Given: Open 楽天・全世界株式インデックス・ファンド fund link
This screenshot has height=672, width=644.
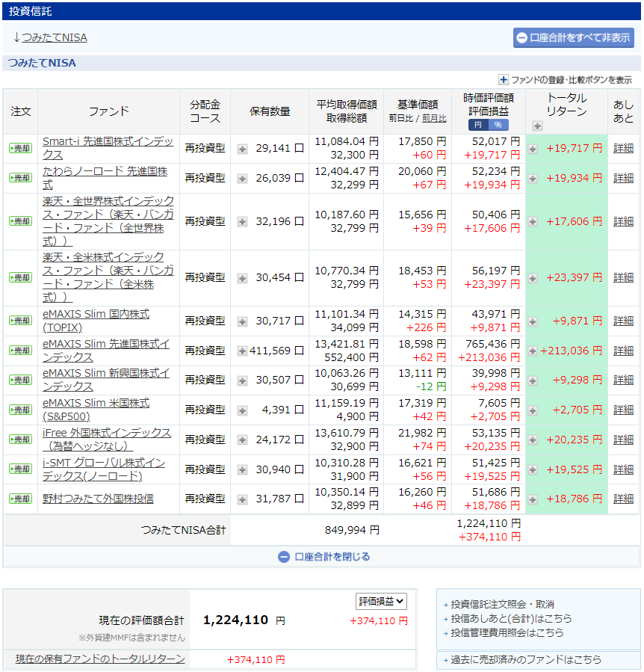Looking at the screenshot, I should [x=108, y=221].
